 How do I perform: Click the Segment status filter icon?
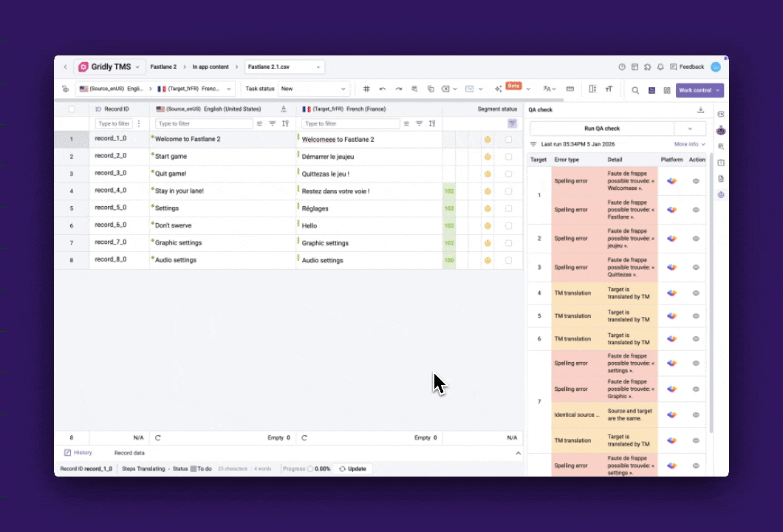[x=512, y=123]
